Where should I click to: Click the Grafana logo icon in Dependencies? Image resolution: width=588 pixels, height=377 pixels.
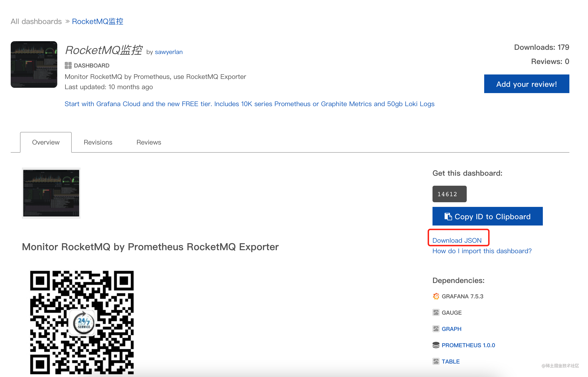point(436,296)
